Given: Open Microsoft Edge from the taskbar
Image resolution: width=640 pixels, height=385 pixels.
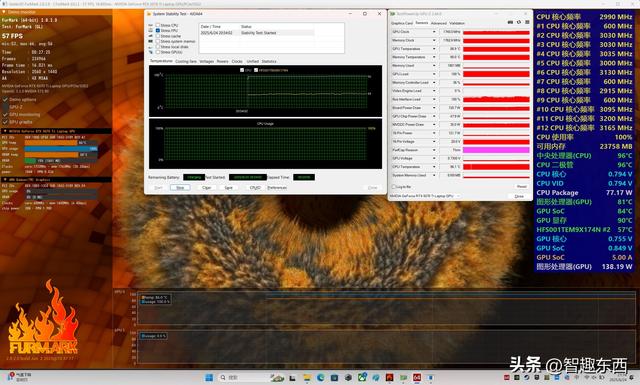Looking at the screenshot, I should coord(320,378).
